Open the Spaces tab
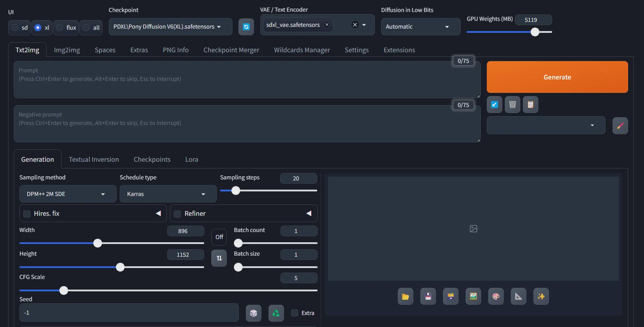Viewport: 644px width, 327px height. 105,50
